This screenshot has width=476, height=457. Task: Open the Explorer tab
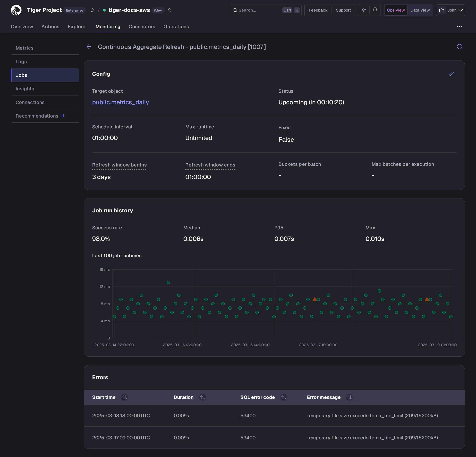pos(77,27)
